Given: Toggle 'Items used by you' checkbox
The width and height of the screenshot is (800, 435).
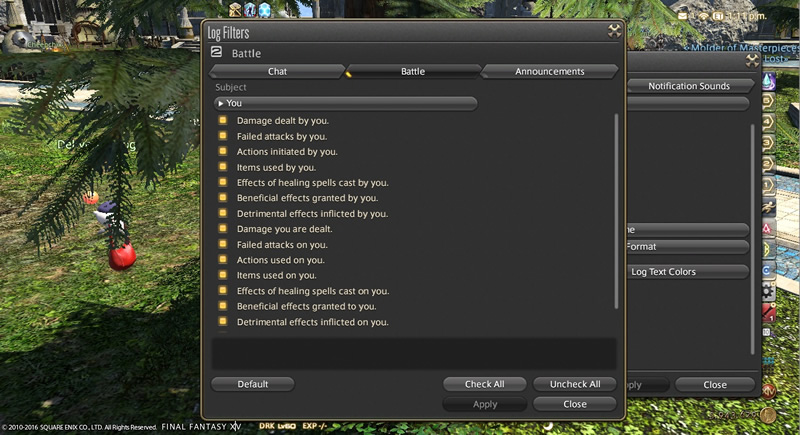Looking at the screenshot, I should 223,166.
